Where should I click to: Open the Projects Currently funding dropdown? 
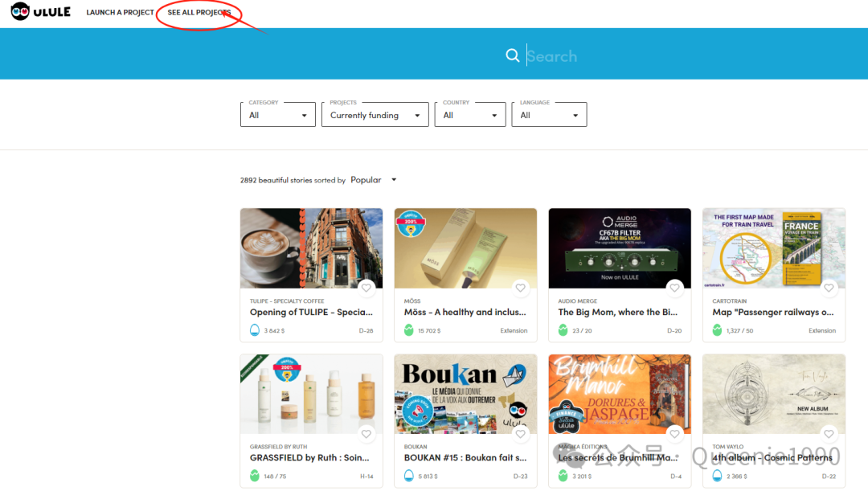pos(375,115)
